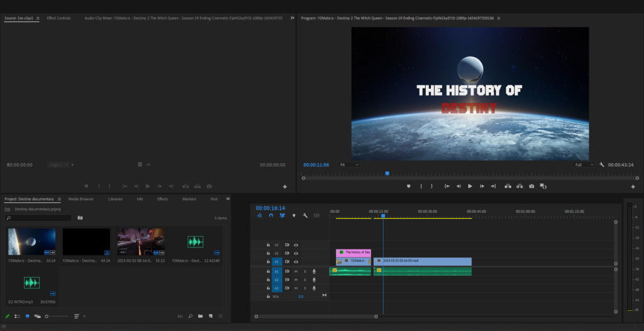The width and height of the screenshot is (644, 331).
Task: Click the Program monitor playhead marker
Action: click(387, 173)
